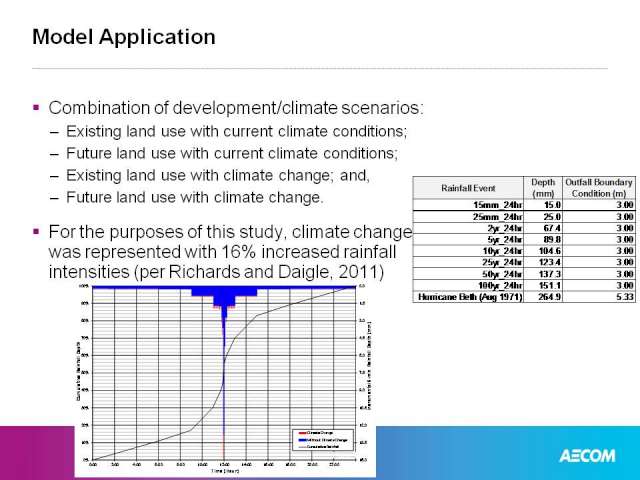Click the 'Time (hours)' axis label

[x=225, y=471]
